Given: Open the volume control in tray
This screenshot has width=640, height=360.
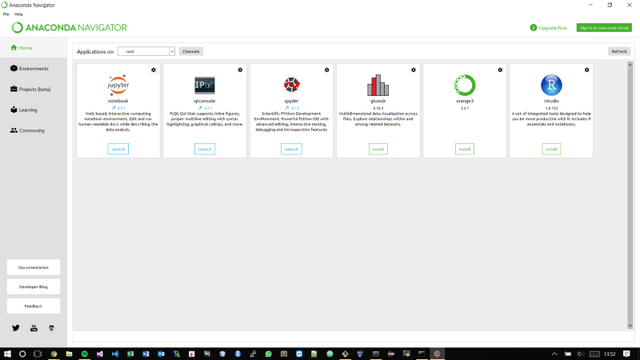Looking at the screenshot, I should (x=581, y=354).
